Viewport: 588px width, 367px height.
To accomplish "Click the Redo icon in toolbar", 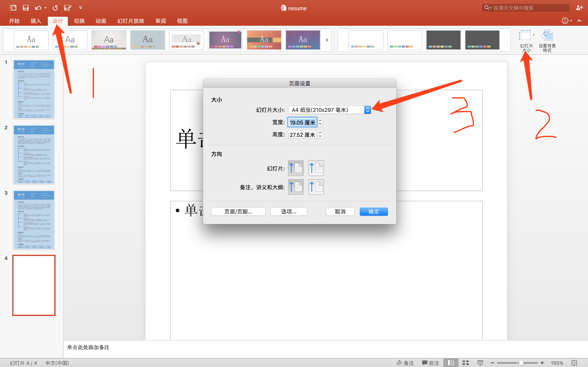I will click(55, 8).
